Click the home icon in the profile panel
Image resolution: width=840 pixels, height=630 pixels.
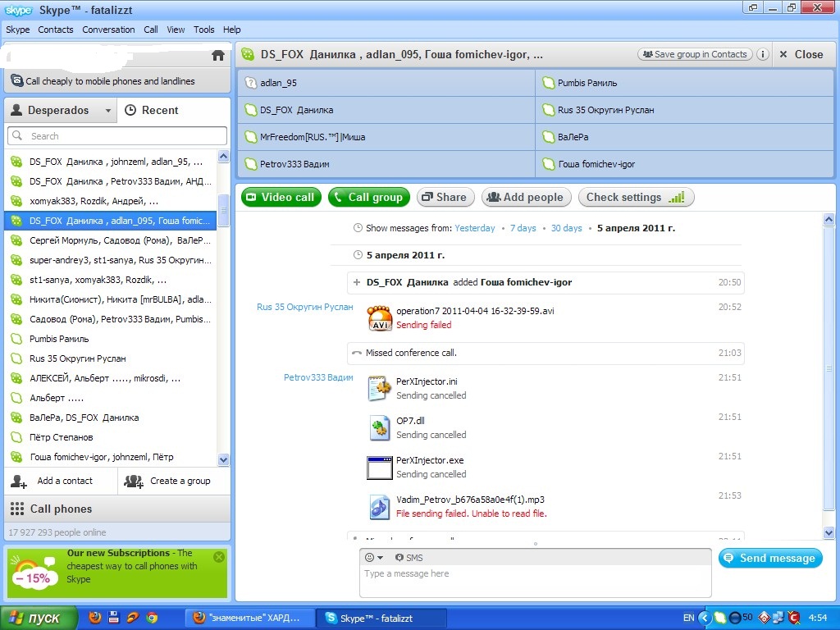click(218, 55)
